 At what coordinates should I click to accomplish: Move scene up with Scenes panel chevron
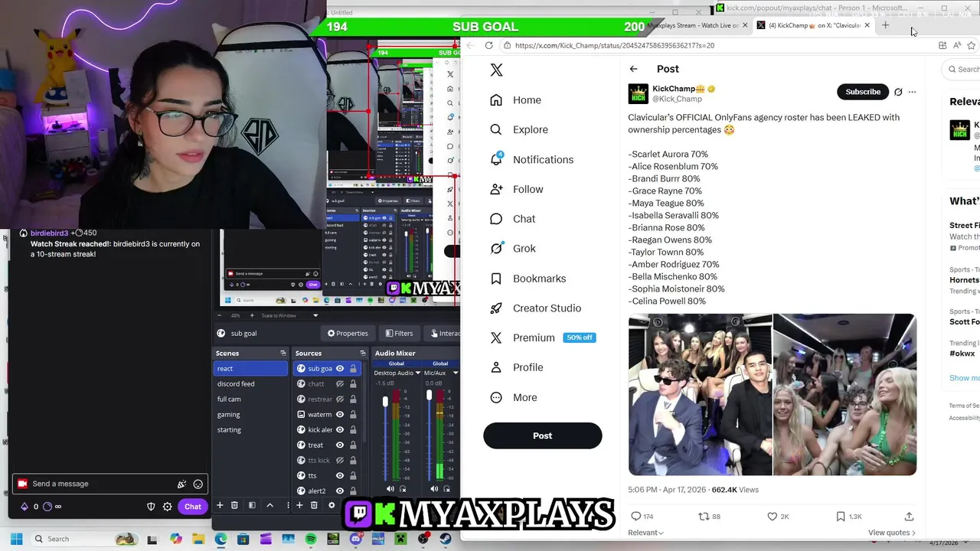point(269,505)
